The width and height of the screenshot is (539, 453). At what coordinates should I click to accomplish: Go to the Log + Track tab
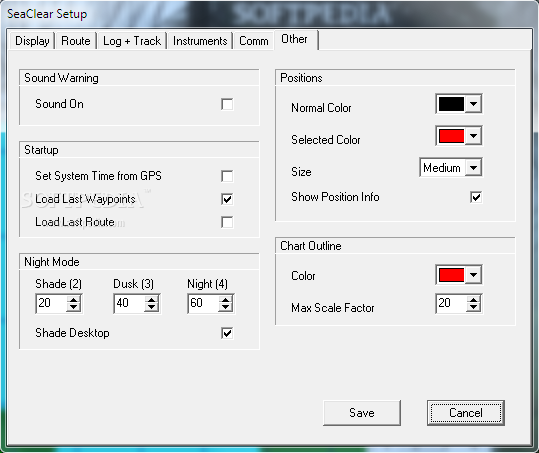pos(132,41)
